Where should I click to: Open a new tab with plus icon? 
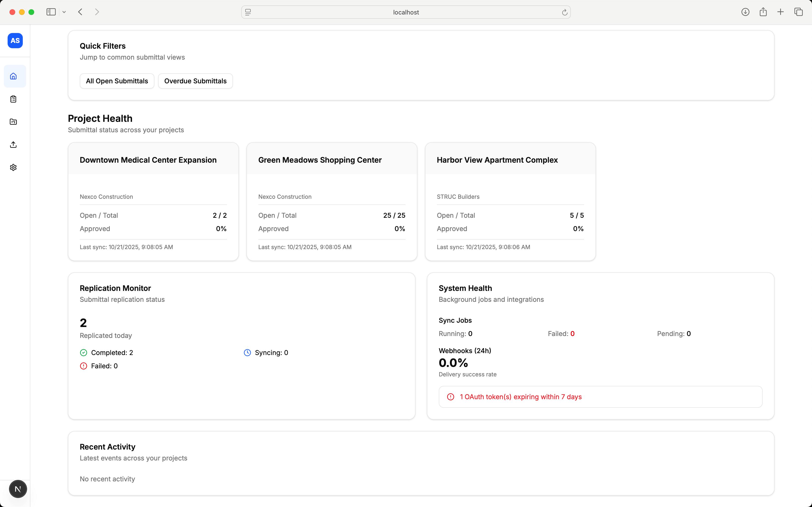coord(780,12)
